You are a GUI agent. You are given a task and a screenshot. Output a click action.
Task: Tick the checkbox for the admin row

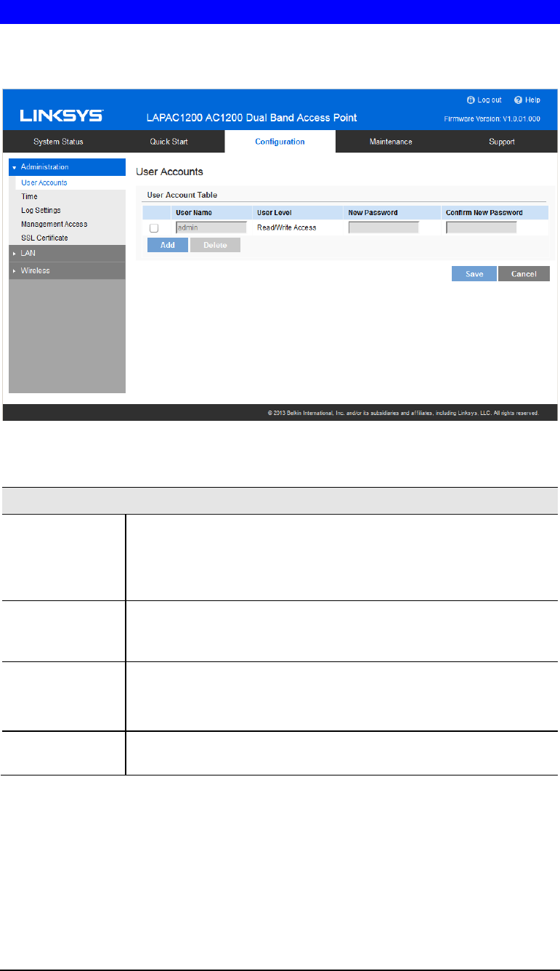(154, 227)
